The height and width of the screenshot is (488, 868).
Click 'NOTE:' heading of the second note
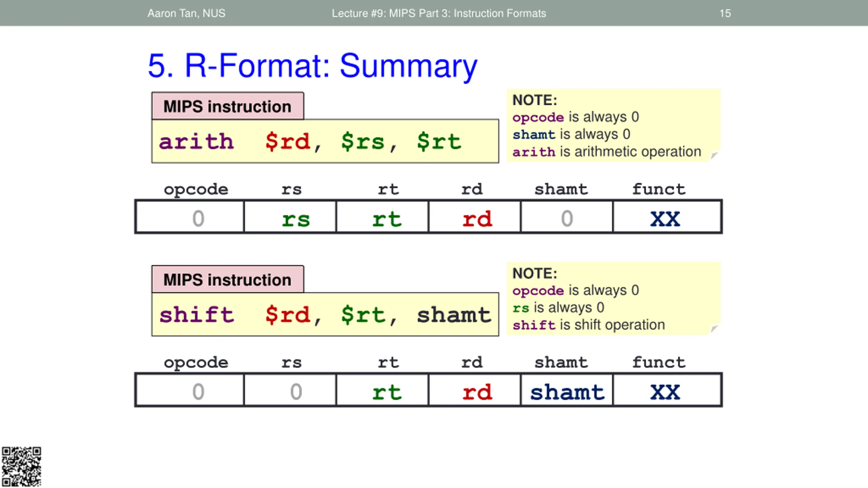click(535, 273)
